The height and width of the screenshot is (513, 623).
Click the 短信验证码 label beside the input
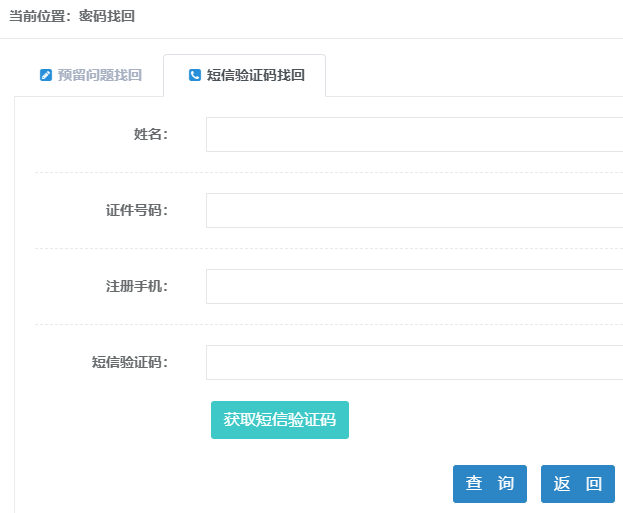click(129, 362)
